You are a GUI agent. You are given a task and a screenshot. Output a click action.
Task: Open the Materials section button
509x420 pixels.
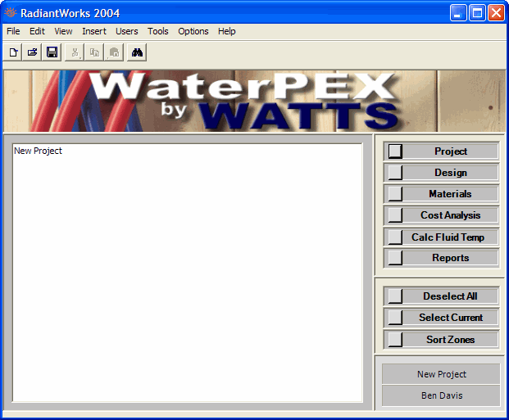click(x=441, y=194)
